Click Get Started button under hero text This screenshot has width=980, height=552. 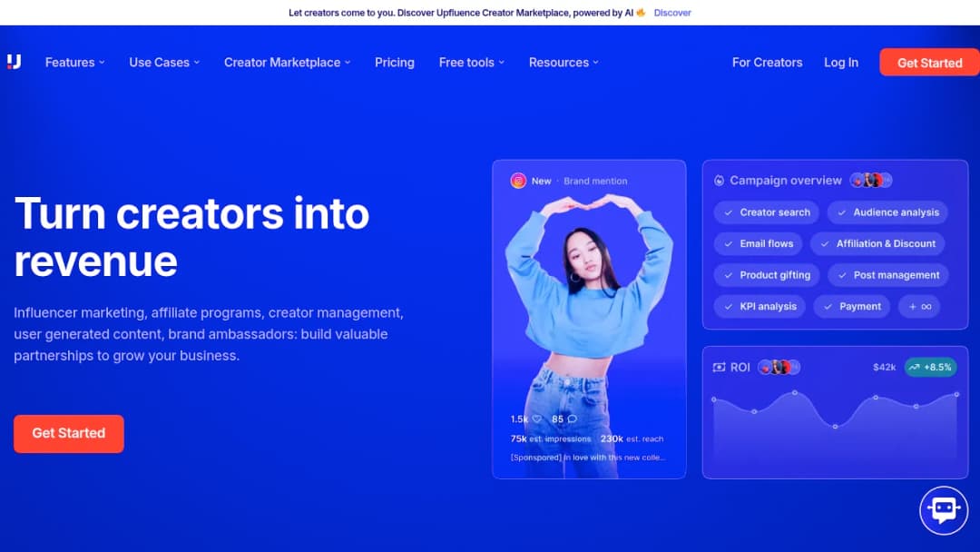click(69, 433)
